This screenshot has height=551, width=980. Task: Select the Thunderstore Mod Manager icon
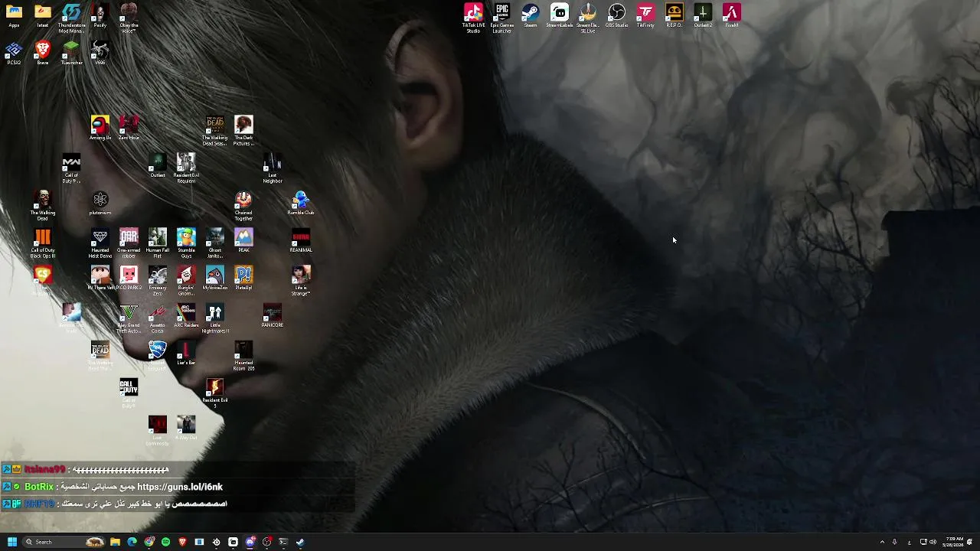coord(71,18)
